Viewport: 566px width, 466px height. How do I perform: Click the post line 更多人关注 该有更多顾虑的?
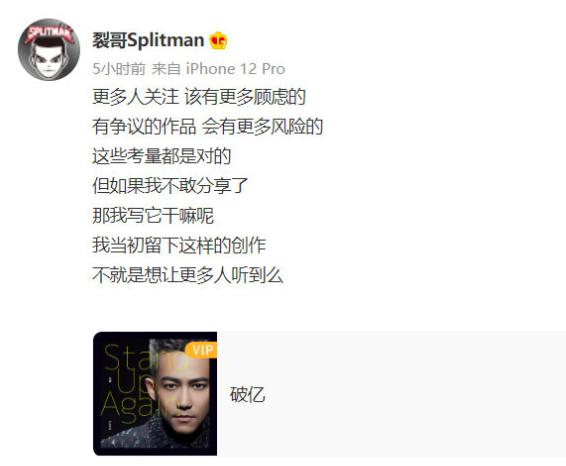(199, 97)
